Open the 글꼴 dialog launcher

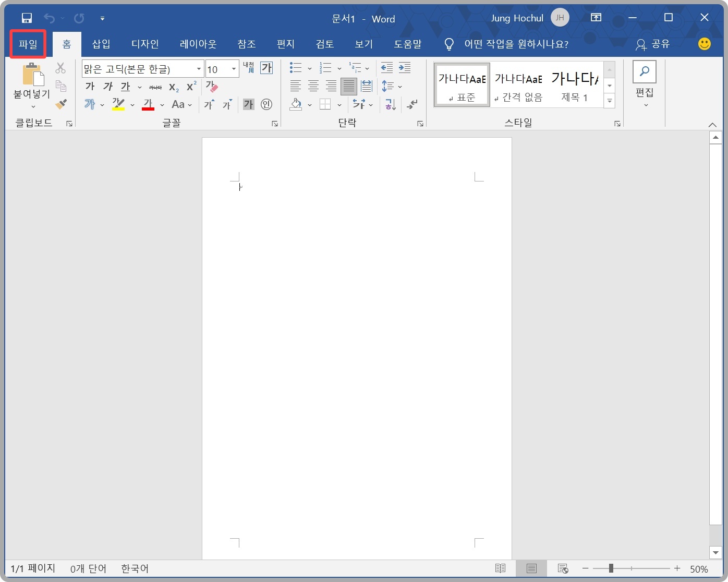tap(275, 124)
